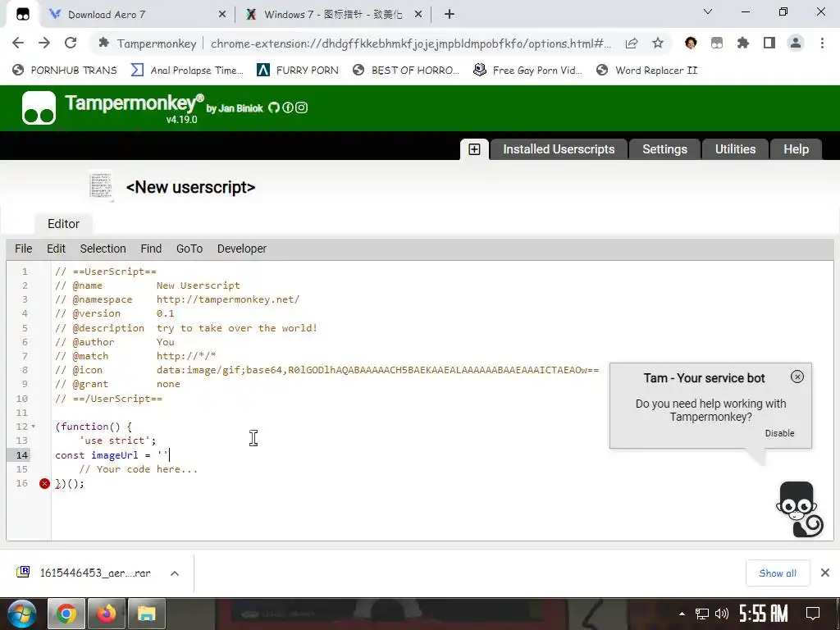Place cursor on line 14 imageUrl code
The height and width of the screenshot is (630, 840).
click(x=112, y=454)
